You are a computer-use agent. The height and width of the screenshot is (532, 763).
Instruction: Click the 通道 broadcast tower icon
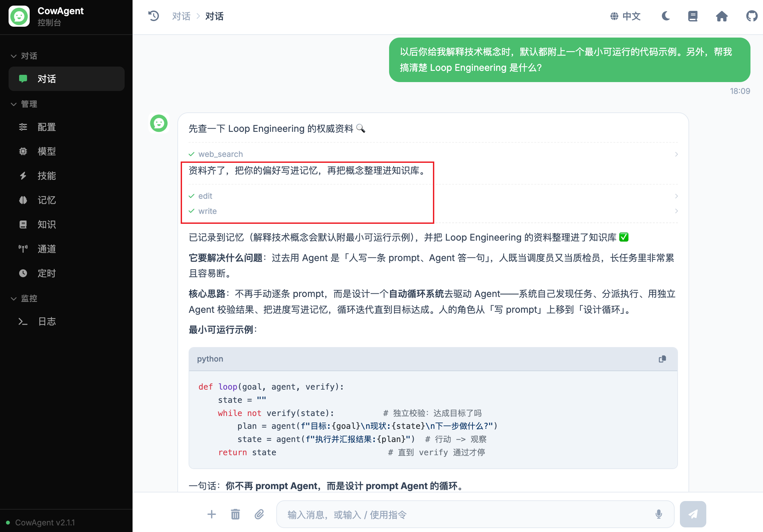click(23, 249)
